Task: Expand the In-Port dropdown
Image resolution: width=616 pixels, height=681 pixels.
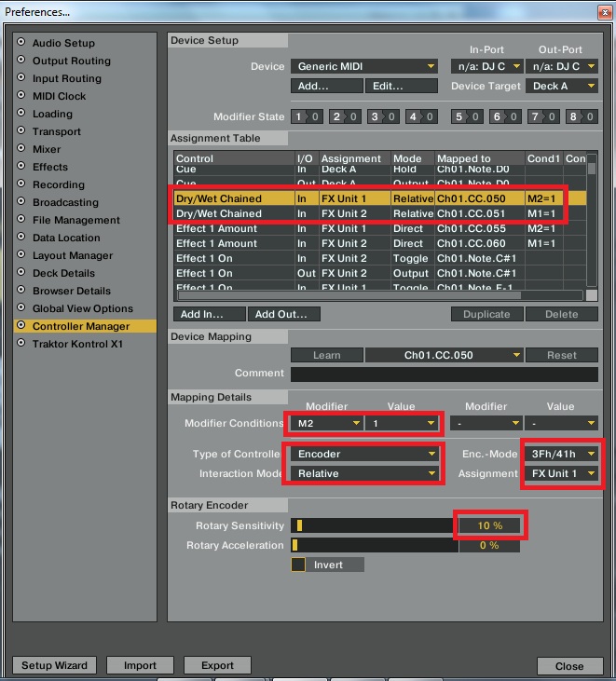Action: [487, 66]
